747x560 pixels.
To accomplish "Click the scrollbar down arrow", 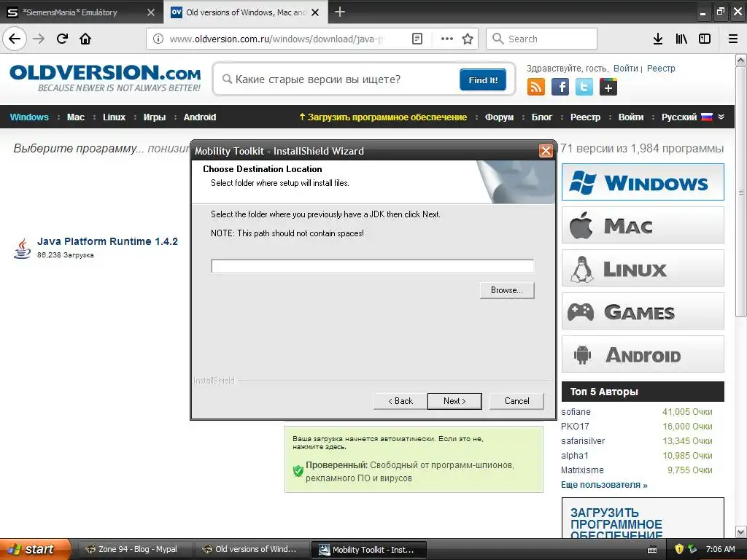I will coord(741,532).
